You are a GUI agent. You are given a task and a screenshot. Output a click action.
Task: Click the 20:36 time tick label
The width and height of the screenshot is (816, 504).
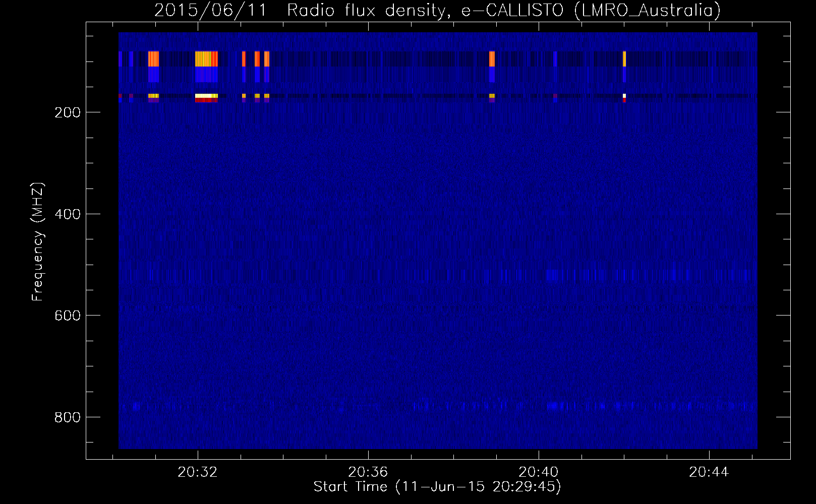coord(368,472)
